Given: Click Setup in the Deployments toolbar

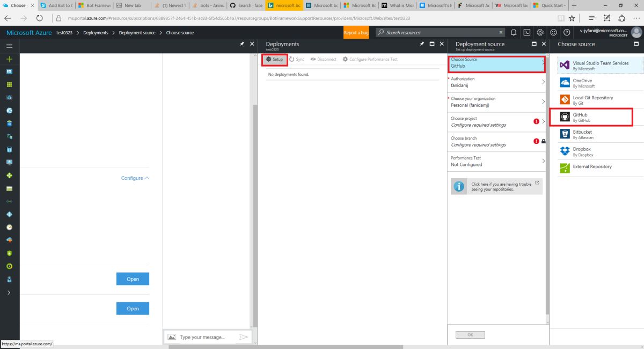Looking at the screenshot, I should point(274,59).
